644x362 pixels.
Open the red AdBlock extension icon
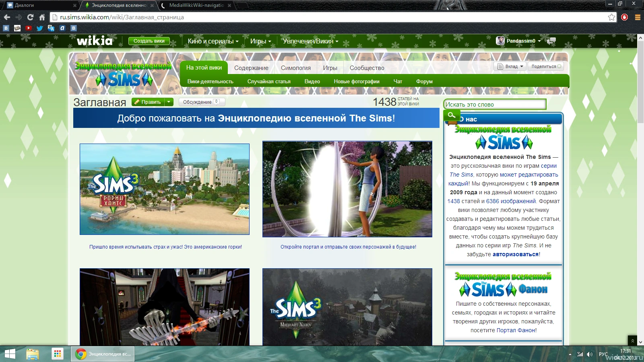pos(624,17)
